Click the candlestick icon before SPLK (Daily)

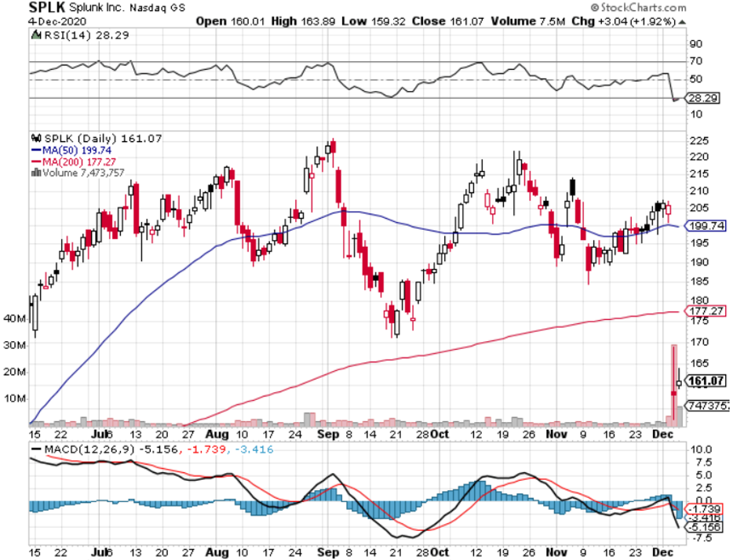[36, 138]
